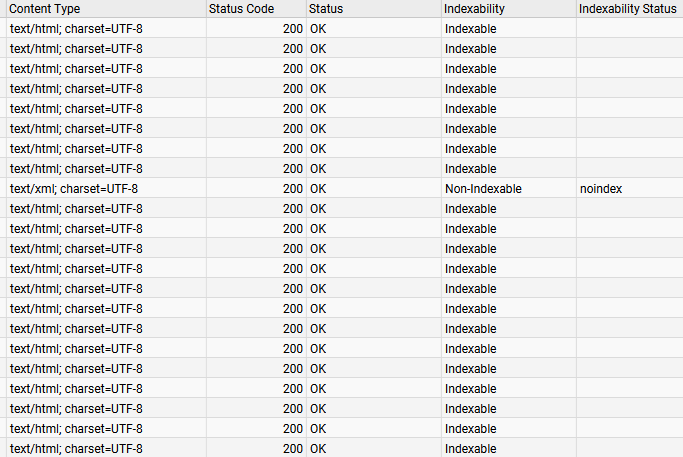Screen dimensions: 683x457
Task: Click the last row's Indexable cell
Action: click(470, 448)
